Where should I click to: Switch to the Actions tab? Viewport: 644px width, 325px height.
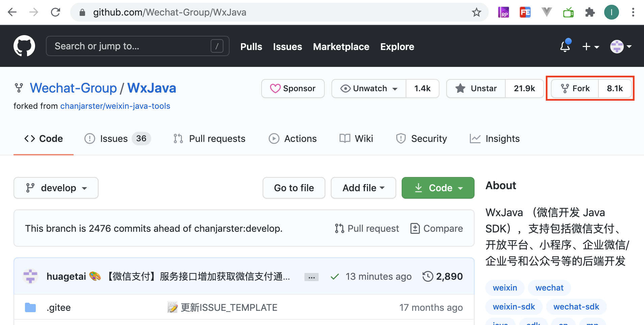pyautogui.click(x=293, y=139)
